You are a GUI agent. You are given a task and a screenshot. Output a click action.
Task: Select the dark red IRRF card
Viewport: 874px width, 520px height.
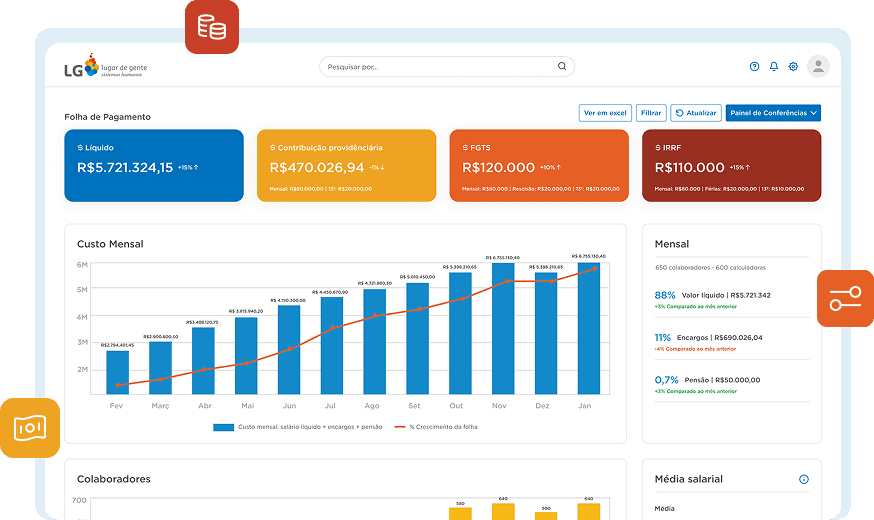click(731, 165)
